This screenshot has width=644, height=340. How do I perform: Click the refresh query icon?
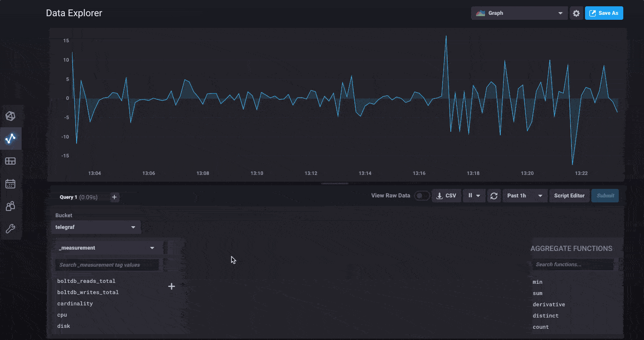point(494,196)
